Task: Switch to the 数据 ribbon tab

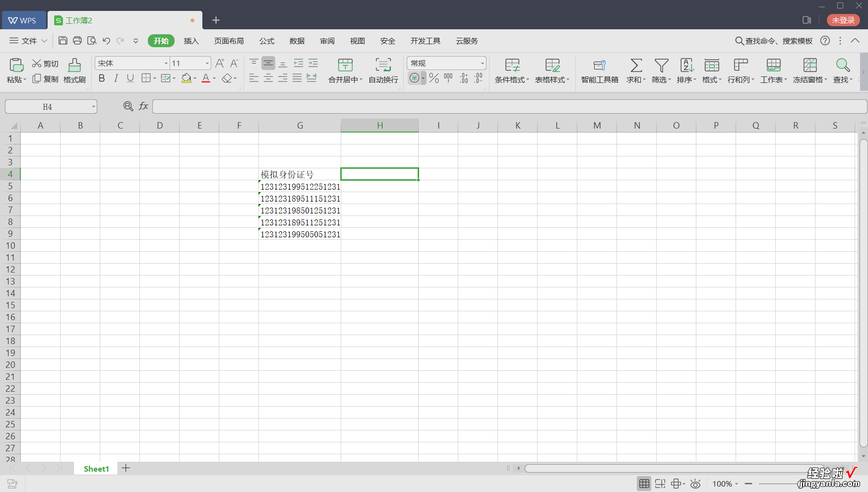Action: [x=297, y=41]
